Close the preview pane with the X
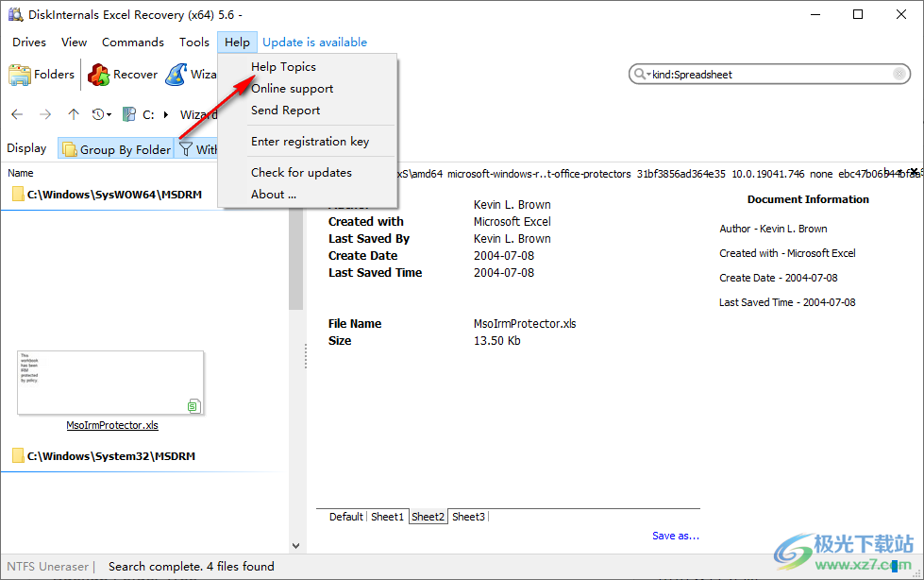Image resolution: width=924 pixels, height=580 pixels. coord(914,172)
